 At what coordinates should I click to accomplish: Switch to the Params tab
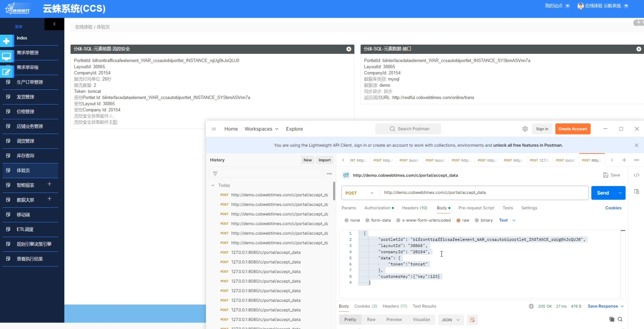pyautogui.click(x=349, y=208)
